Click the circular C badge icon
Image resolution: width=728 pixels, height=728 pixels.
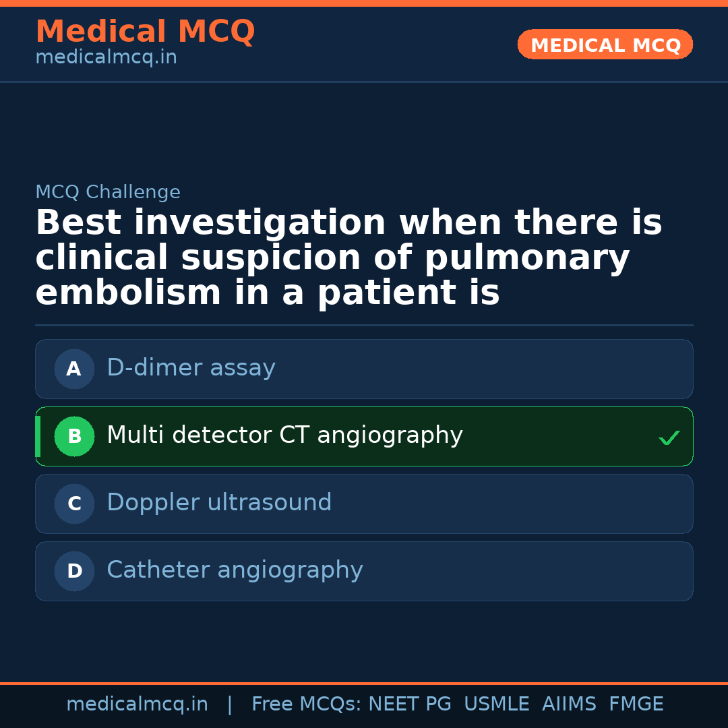pos(74,504)
